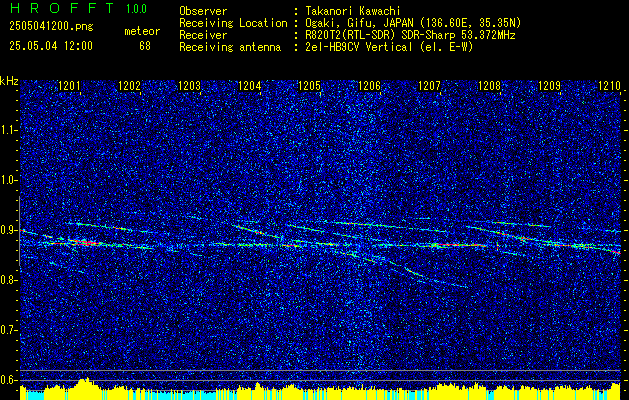Click the 1202 time marker
Image resolution: width=629 pixels, height=400 pixels.
tap(129, 85)
